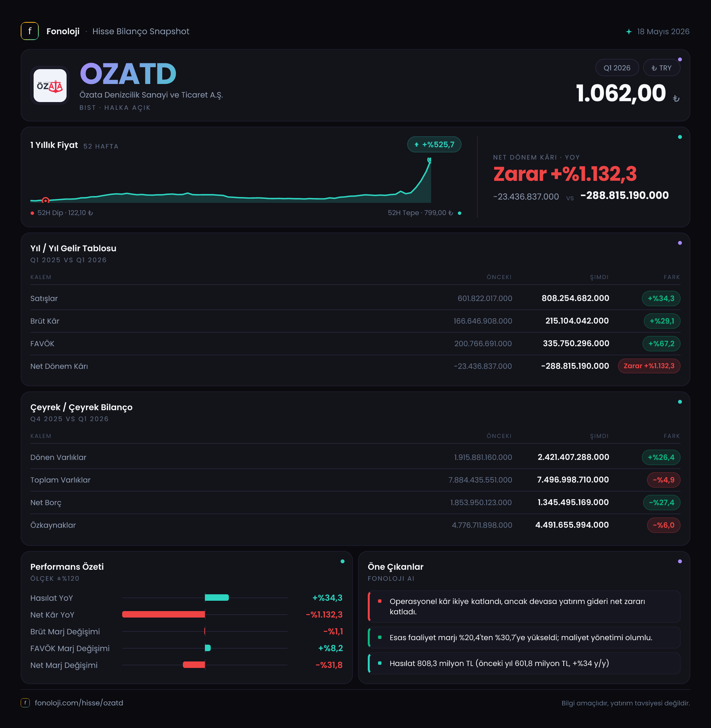
Task: Click the small Fonoloji logo in the footer
Action: [x=25, y=702]
